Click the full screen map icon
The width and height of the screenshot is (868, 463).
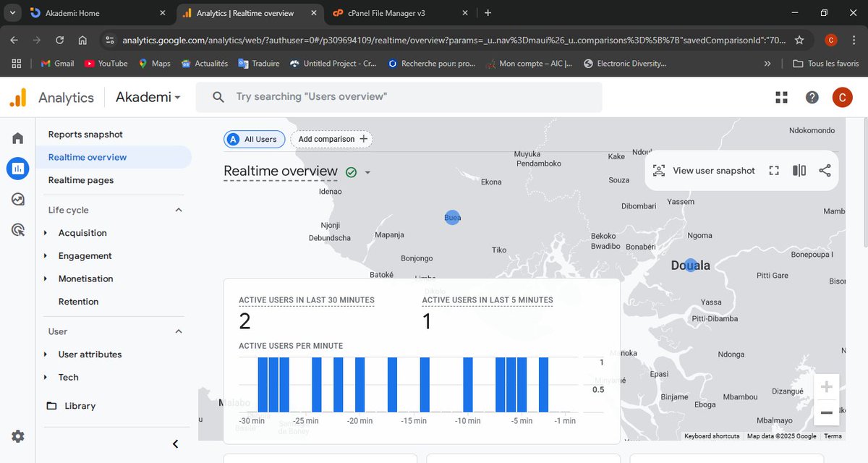click(774, 171)
